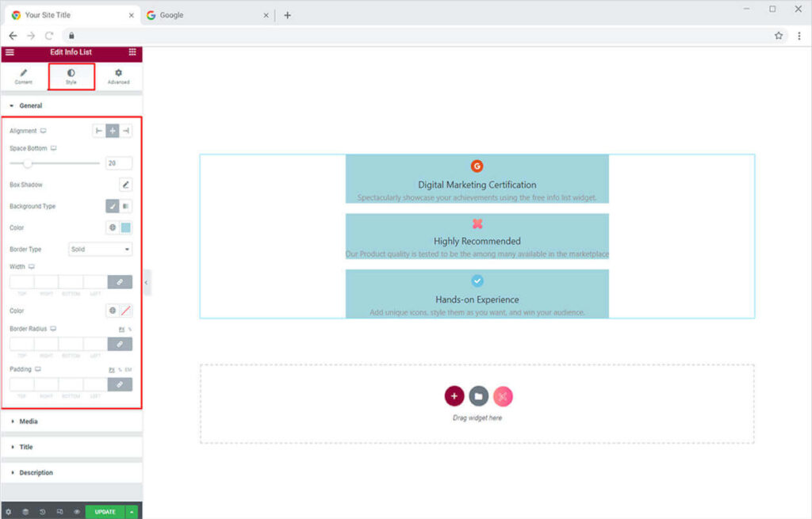Viewport: 812px width, 519px height.
Task: Open the Navigator layers icon
Action: tap(25, 512)
